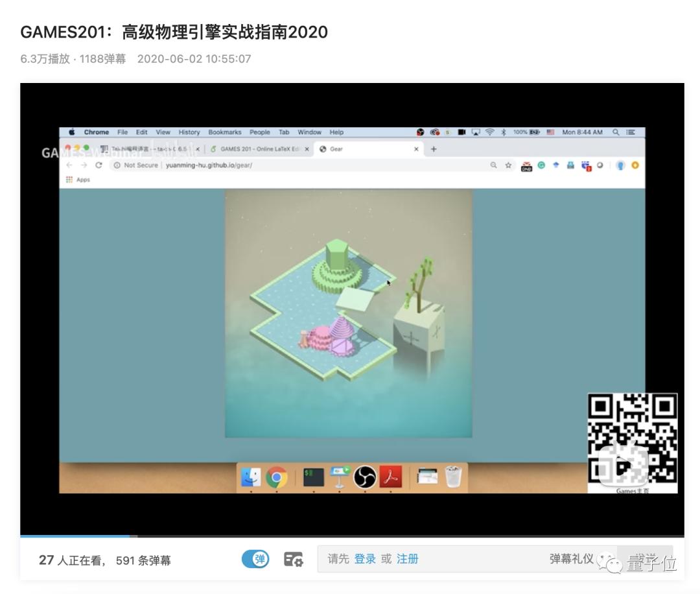Image resolution: width=700 pixels, height=594 pixels.
Task: Open the History menu
Action: pyautogui.click(x=189, y=132)
